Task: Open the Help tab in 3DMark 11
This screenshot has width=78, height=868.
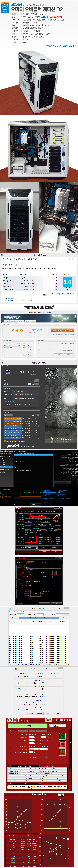Action: point(27,321)
